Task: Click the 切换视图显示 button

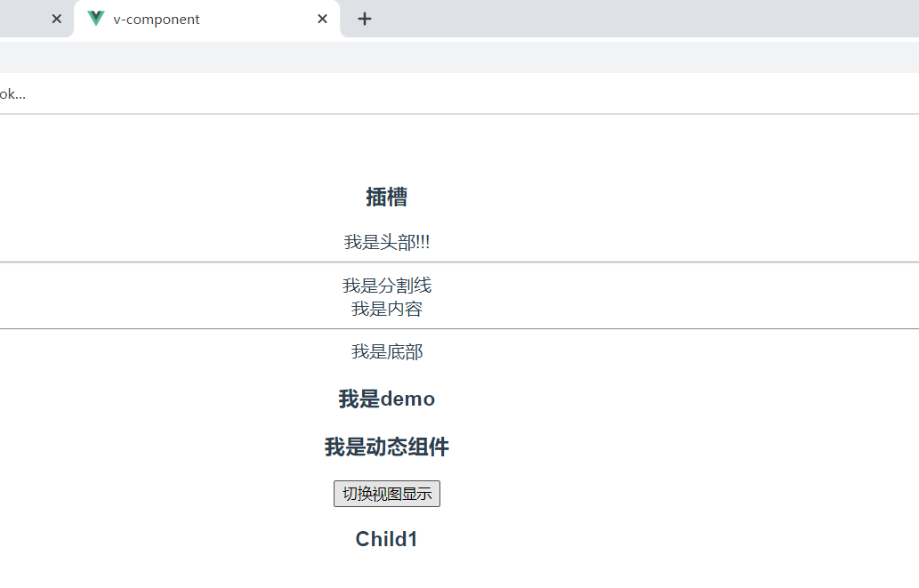Action: pyautogui.click(x=386, y=493)
